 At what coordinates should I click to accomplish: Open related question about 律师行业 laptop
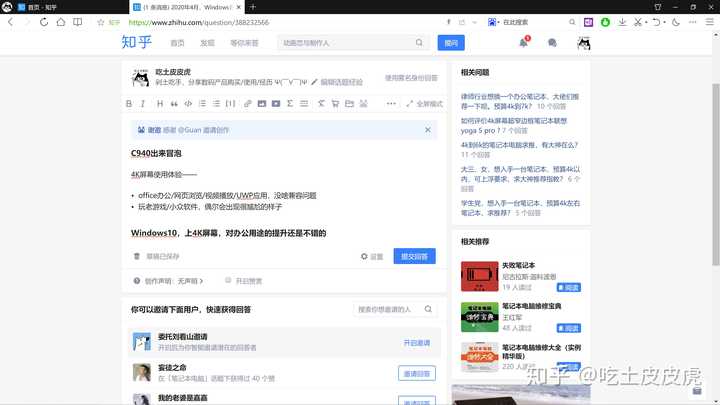[x=520, y=101]
